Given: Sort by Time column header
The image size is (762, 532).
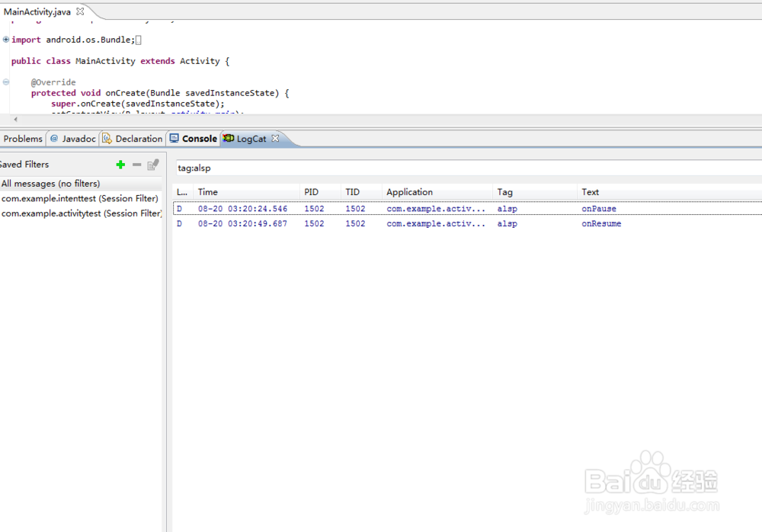Looking at the screenshot, I should 246,191.
